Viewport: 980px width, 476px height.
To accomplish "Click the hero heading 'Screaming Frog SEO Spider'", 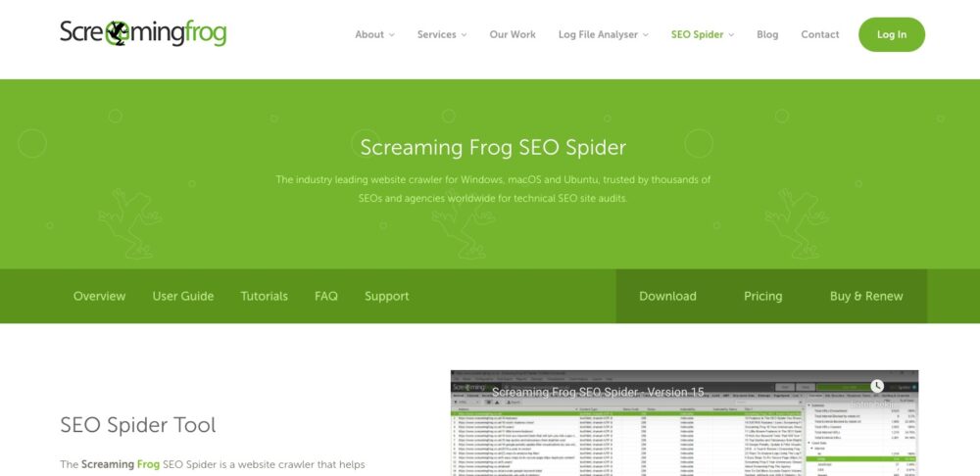I will [493, 148].
